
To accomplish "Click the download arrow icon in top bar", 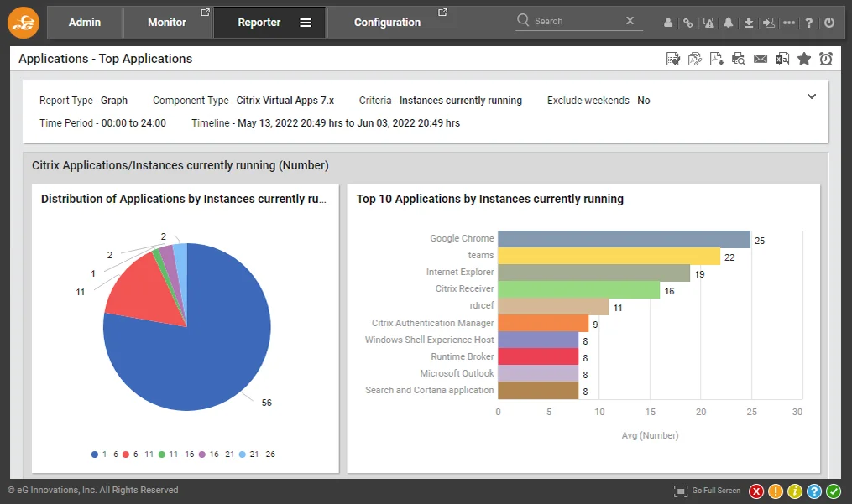I will click(x=748, y=23).
